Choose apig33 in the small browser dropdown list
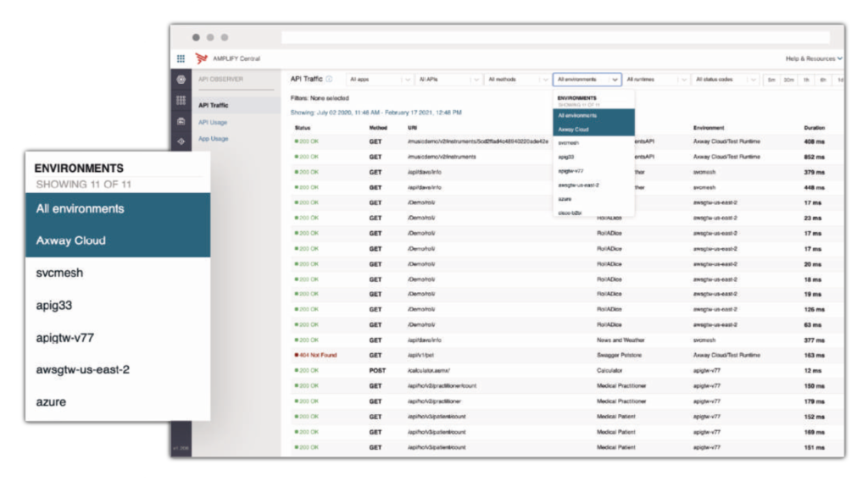 click(x=593, y=157)
